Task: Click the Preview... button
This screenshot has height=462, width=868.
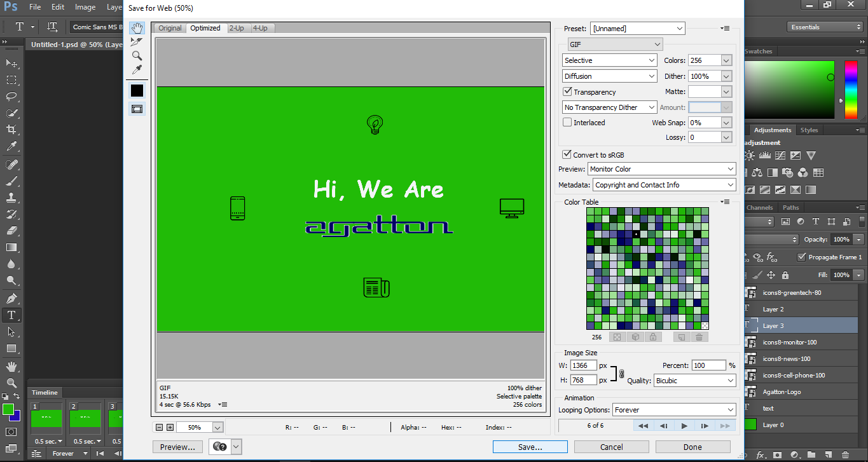Action: (x=178, y=447)
